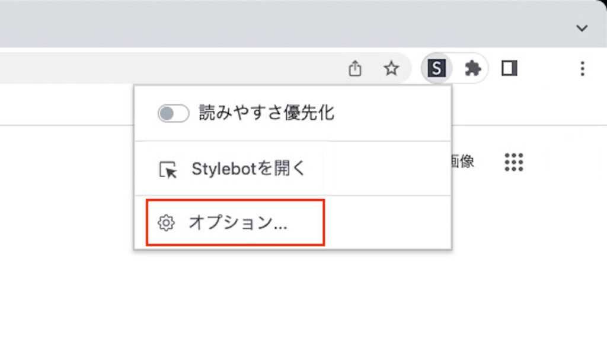Click the browser address bar

pyautogui.click(x=178, y=68)
